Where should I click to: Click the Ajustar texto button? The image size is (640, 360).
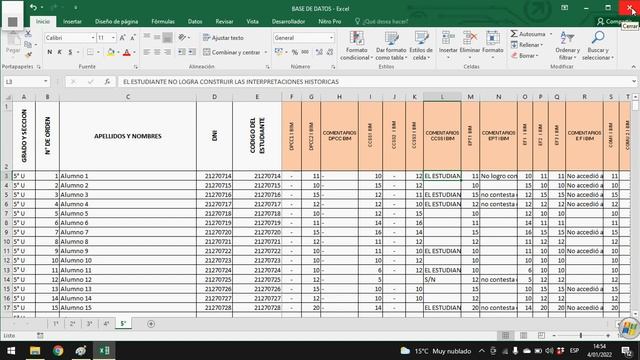[223, 38]
